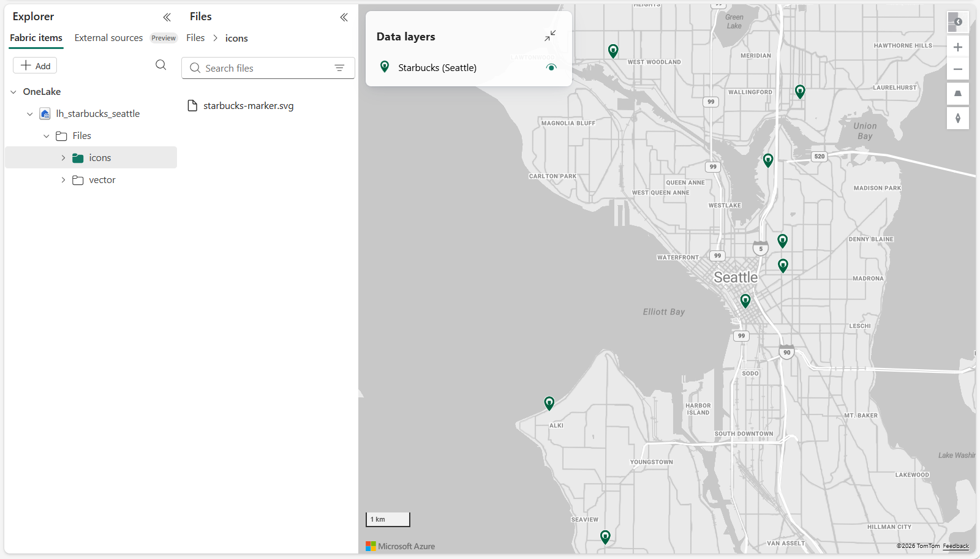Switch to the External sources tab
The width and height of the screenshot is (980, 559).
pos(108,38)
